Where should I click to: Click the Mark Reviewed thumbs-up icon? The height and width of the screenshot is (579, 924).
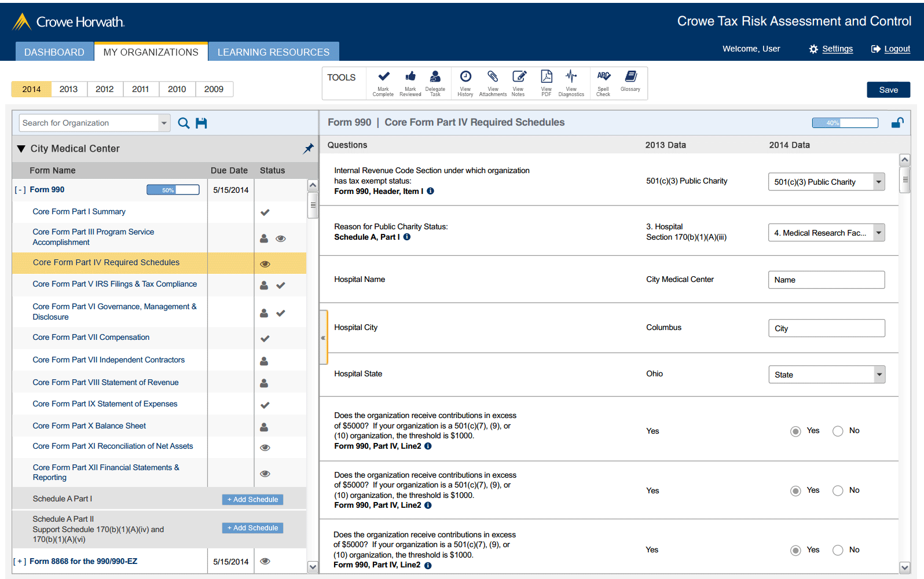pos(410,82)
